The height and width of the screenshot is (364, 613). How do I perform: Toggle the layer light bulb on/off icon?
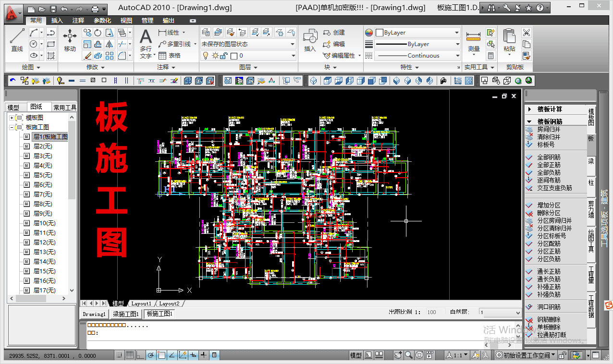click(x=206, y=56)
